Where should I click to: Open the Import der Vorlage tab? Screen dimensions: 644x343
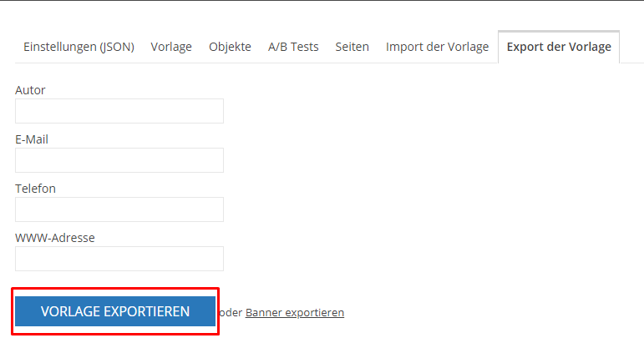coord(438,47)
